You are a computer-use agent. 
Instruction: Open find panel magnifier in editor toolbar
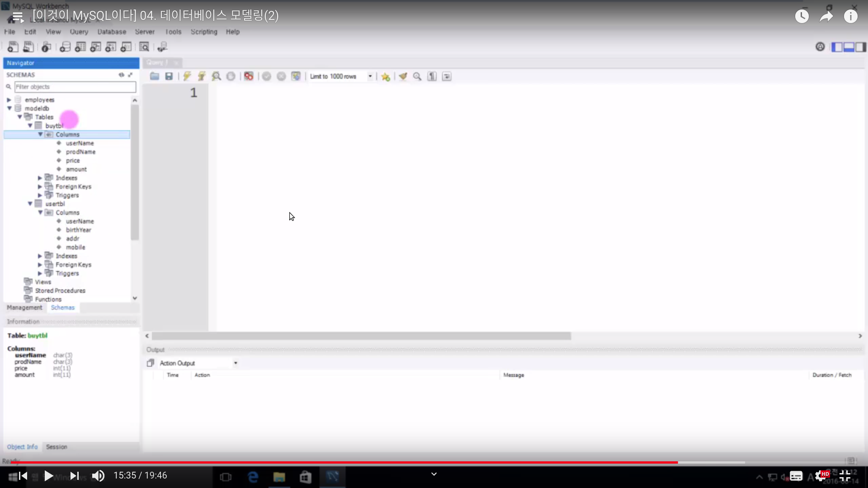click(x=417, y=76)
